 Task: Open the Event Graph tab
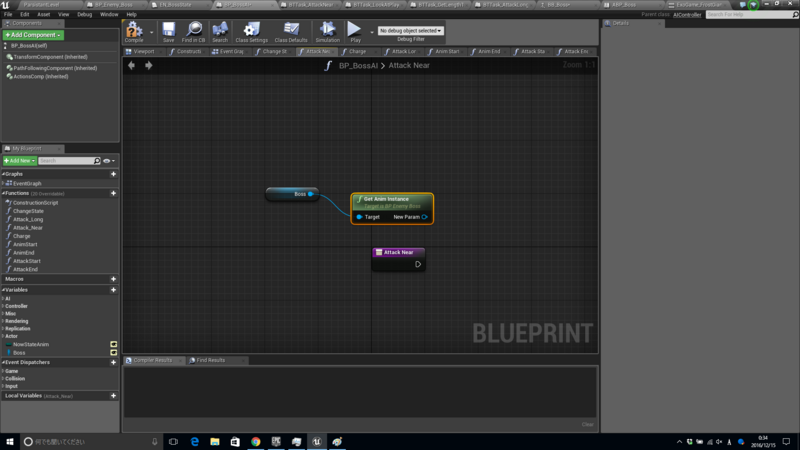[x=229, y=52]
